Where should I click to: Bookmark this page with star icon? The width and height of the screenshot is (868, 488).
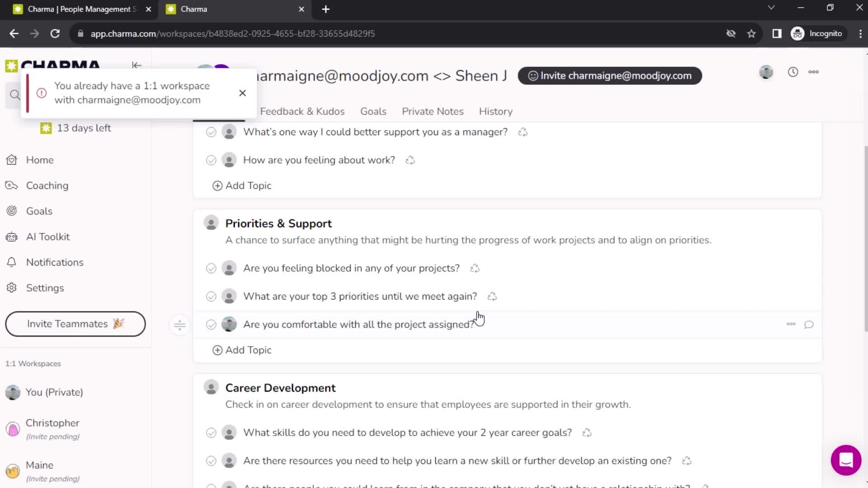click(751, 33)
